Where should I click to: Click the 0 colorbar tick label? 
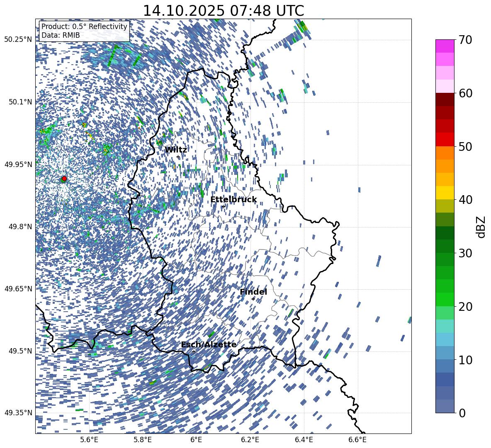click(x=462, y=413)
